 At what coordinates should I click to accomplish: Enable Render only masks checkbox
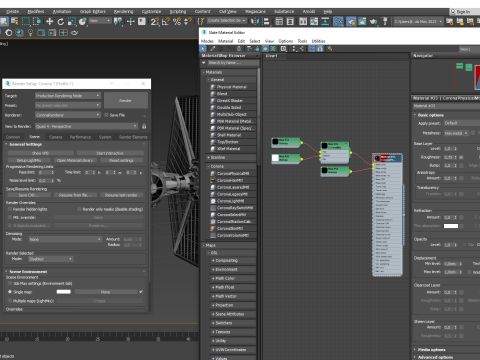point(79,209)
